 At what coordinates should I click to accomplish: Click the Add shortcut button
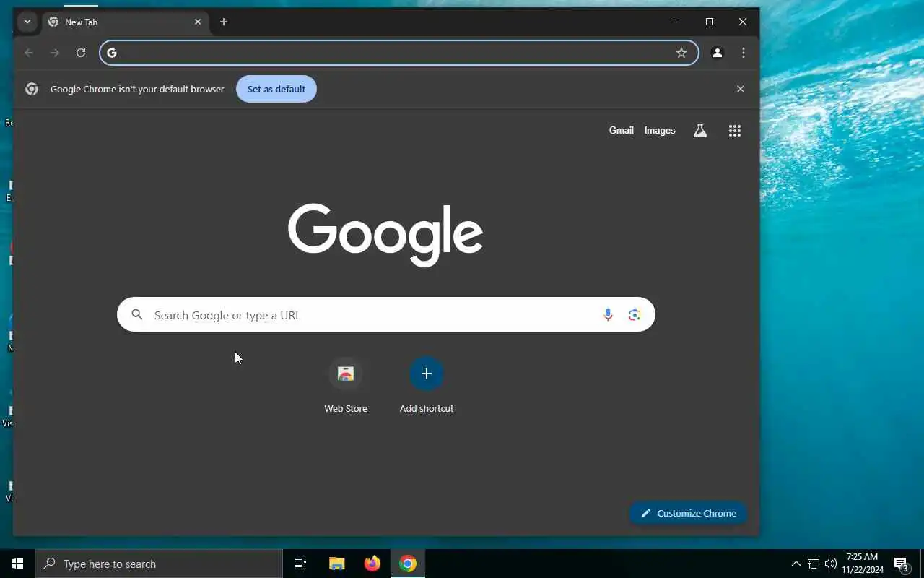click(x=427, y=386)
